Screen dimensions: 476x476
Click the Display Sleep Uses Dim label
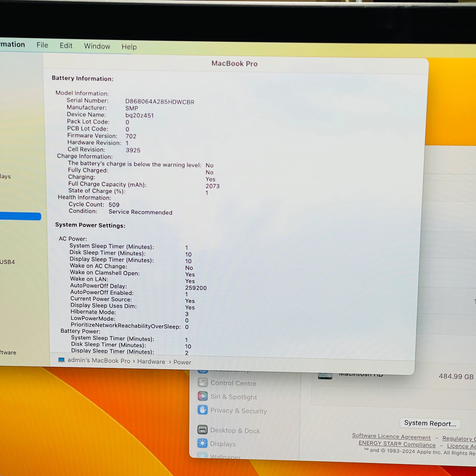coord(103,306)
